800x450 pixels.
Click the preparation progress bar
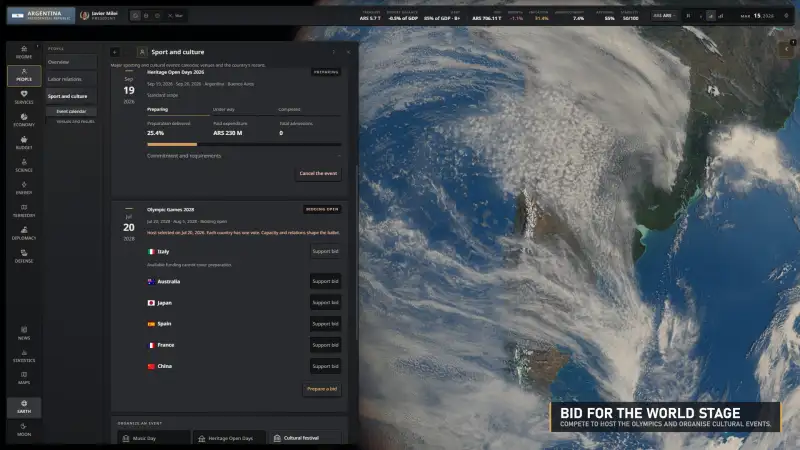(x=244, y=145)
